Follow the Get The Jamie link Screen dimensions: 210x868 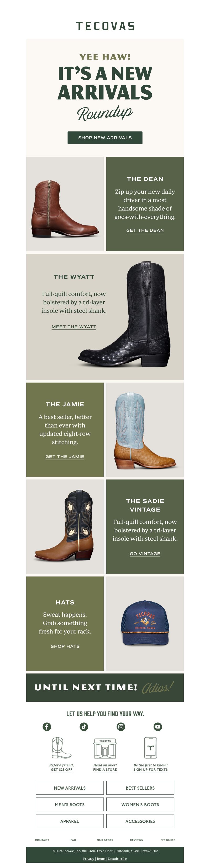pos(65,456)
